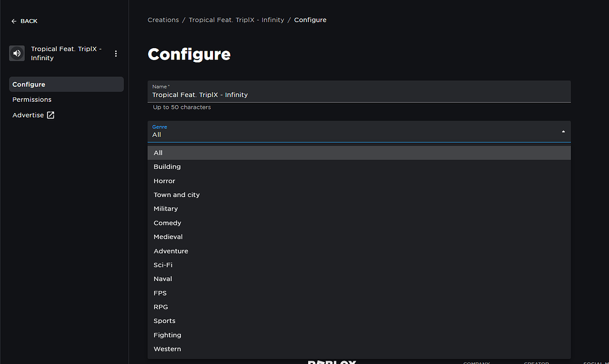The image size is (609, 364).
Task: Collapse the Genre dropdown with its caret
Action: (x=563, y=131)
